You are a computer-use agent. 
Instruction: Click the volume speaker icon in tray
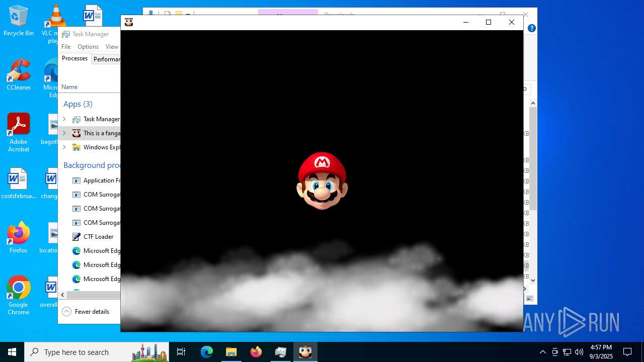pos(579,352)
